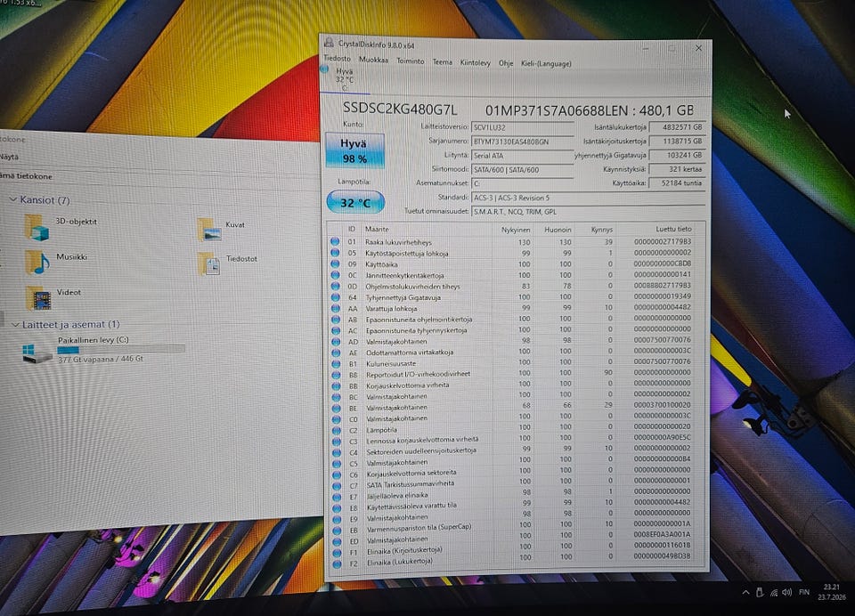Click the volume speaker tray icon

(786, 592)
